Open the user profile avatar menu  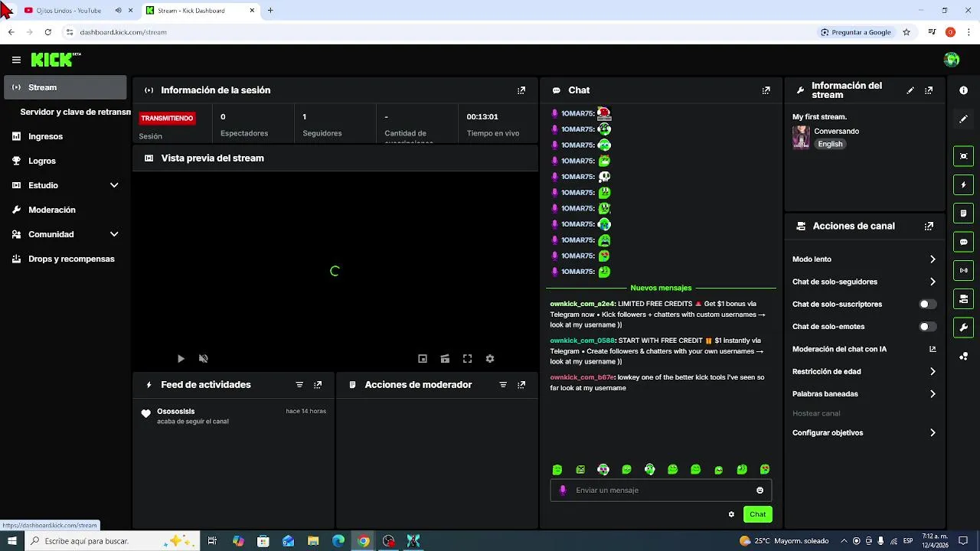pos(952,60)
